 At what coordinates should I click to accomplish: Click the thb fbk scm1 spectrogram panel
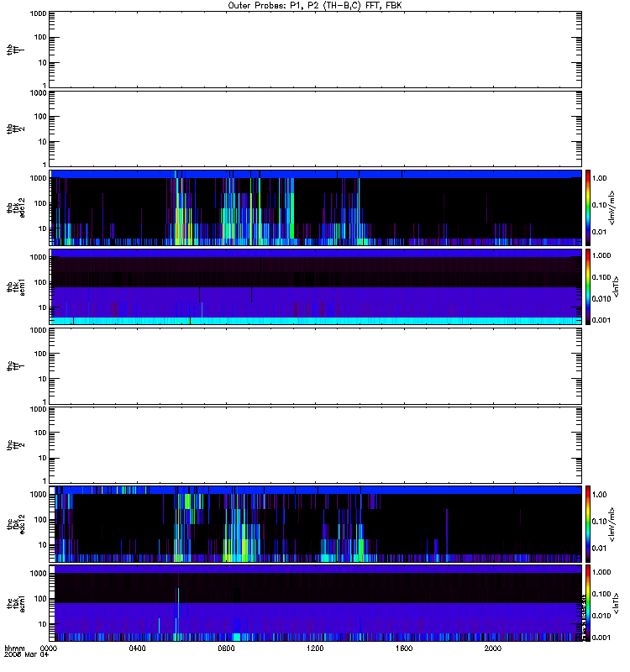(316, 286)
